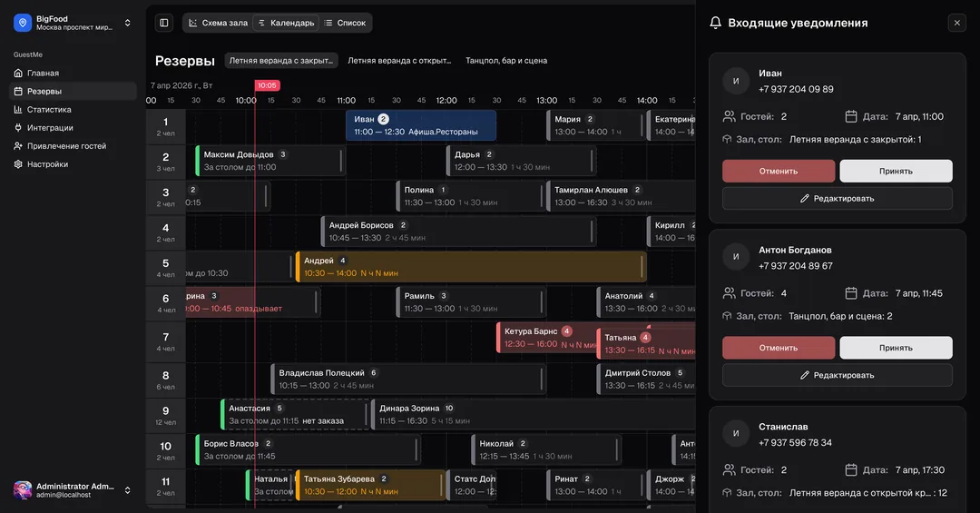Open Настройки via its gear icon

tap(18, 164)
